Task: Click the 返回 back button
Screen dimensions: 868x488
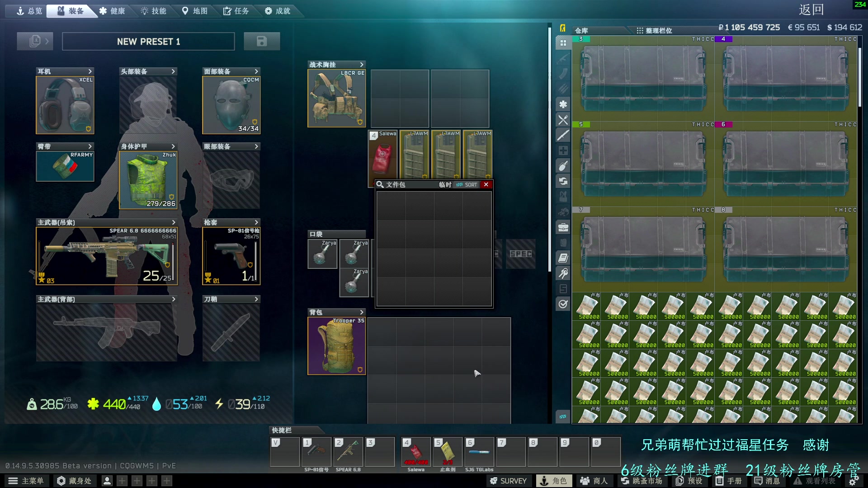Action: [x=811, y=10]
